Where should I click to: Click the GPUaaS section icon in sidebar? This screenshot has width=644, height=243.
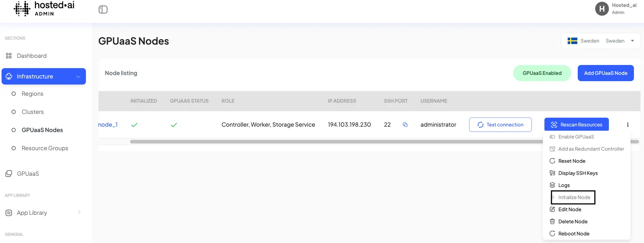pos(9,174)
